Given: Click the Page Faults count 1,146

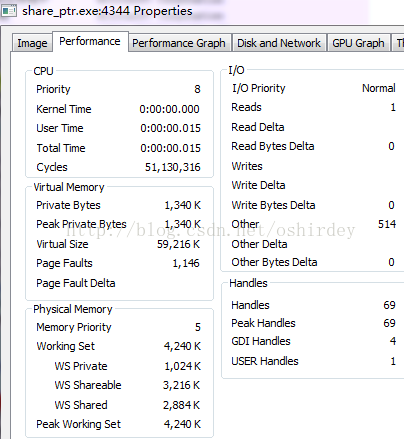Looking at the screenshot, I should point(186,263).
